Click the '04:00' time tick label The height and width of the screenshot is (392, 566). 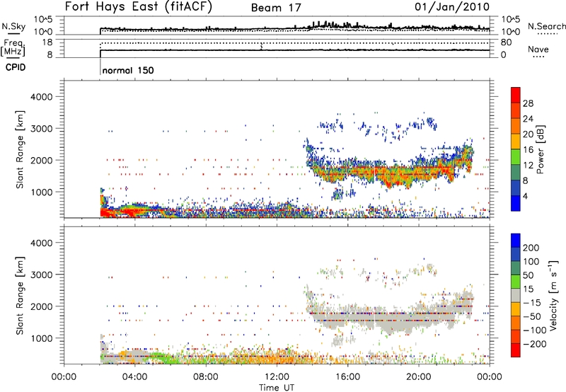click(x=134, y=377)
